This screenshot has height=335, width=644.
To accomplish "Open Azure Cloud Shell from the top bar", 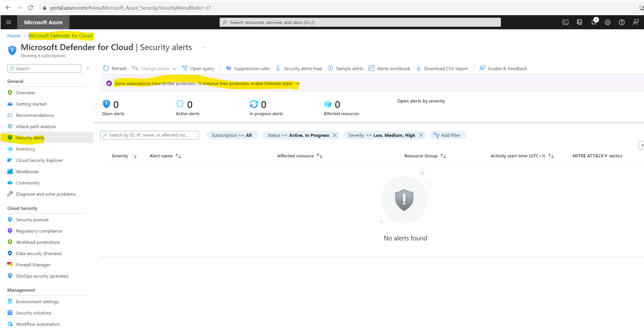I will coord(565,22).
